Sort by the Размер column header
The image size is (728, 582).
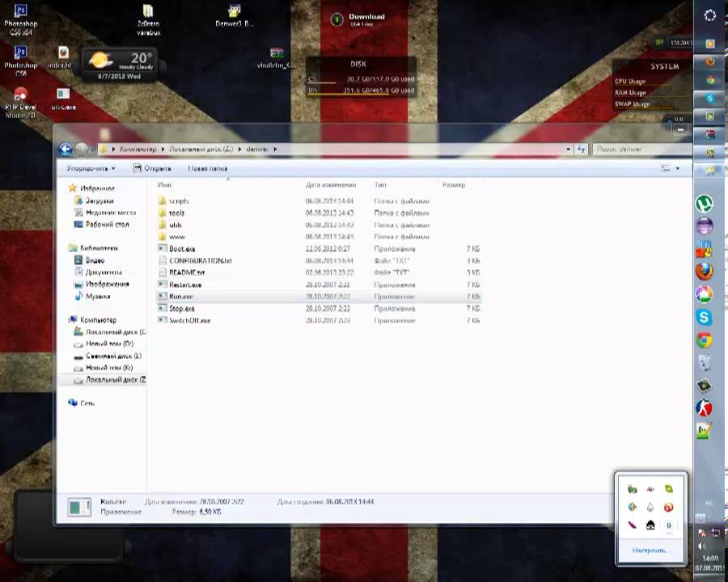pyautogui.click(x=454, y=185)
